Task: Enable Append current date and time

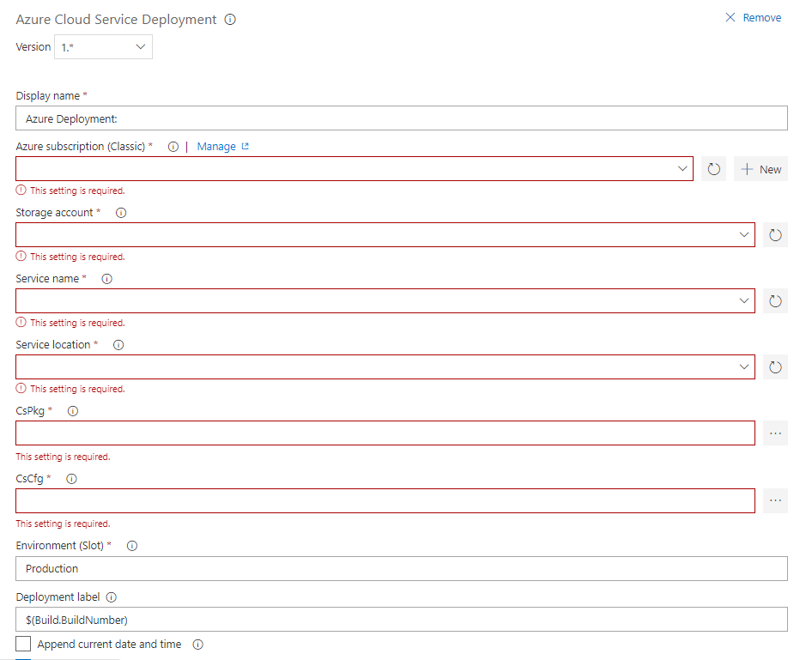Action: 23,644
